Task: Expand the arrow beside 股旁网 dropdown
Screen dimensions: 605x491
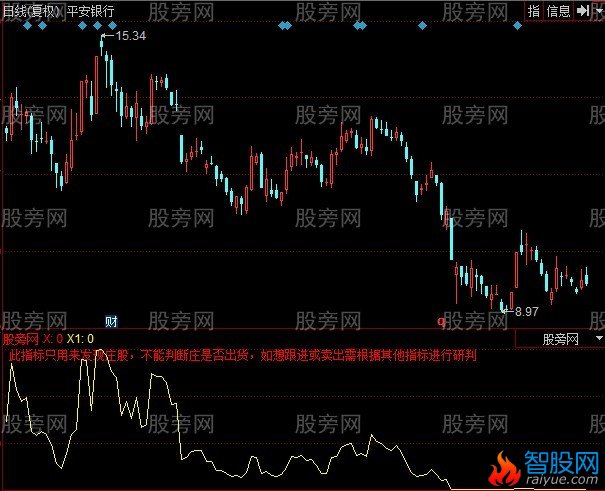Action: [599, 338]
